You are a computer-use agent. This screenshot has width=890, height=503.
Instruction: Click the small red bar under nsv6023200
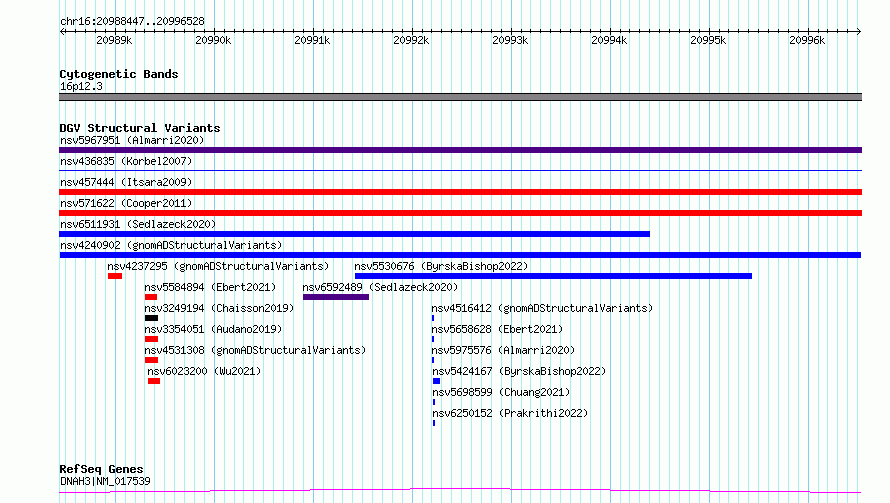click(x=154, y=381)
